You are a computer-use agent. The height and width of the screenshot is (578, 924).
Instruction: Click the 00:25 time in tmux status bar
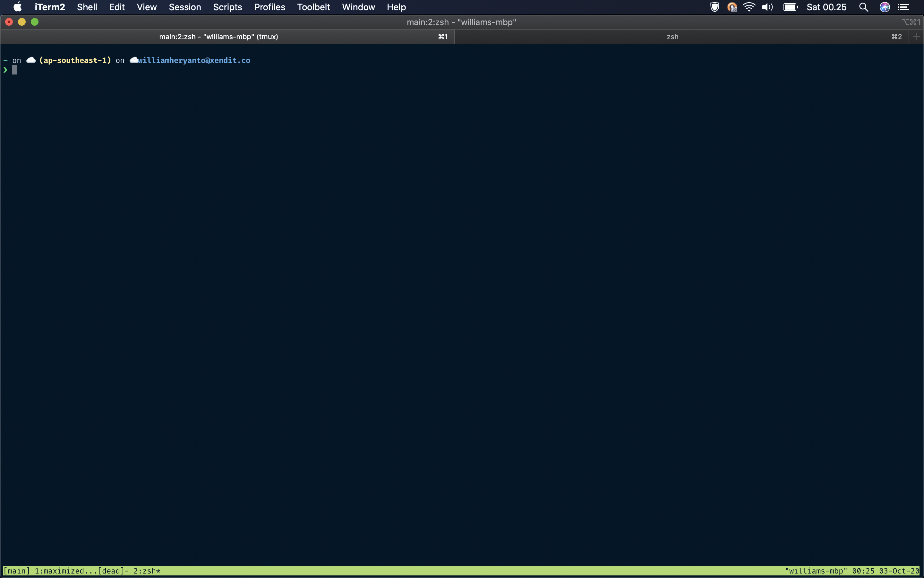(x=863, y=571)
